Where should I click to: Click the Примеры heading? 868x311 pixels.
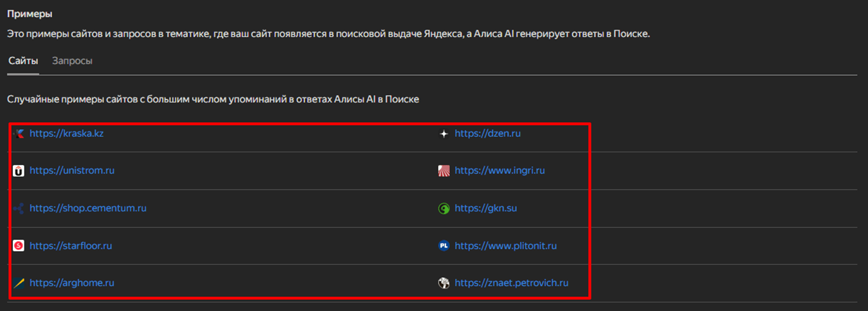pyautogui.click(x=29, y=14)
